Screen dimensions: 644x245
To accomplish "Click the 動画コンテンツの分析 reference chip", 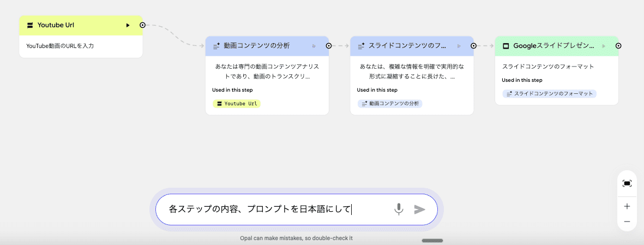I will click(389, 104).
